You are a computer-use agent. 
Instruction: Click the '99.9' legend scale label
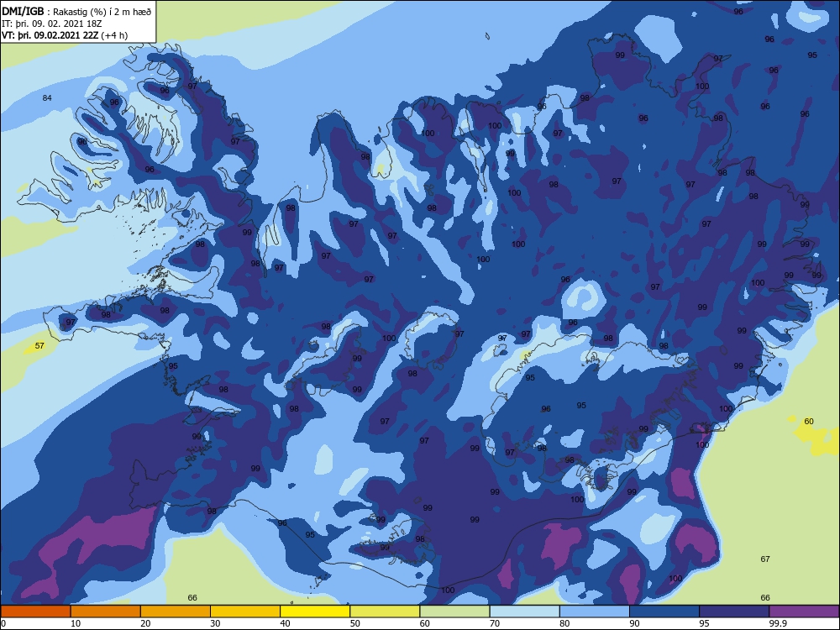click(778, 623)
